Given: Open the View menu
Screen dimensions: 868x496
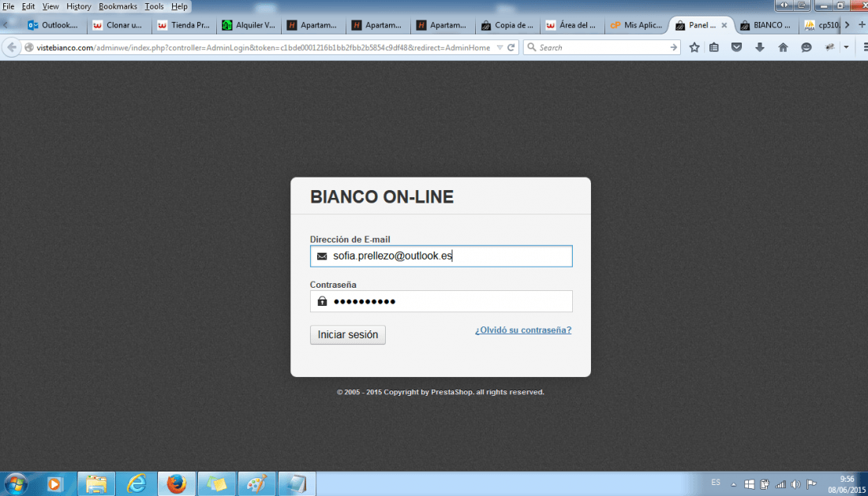Looking at the screenshot, I should (51, 6).
